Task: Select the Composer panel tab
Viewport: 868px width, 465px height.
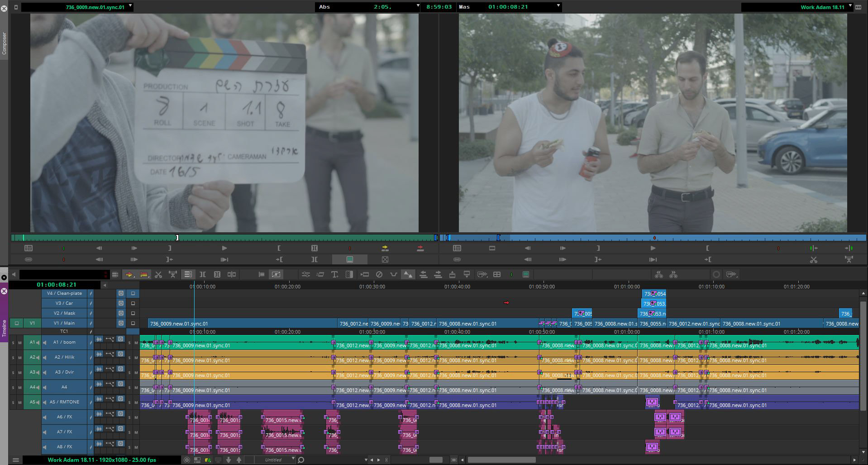Action: point(4,43)
